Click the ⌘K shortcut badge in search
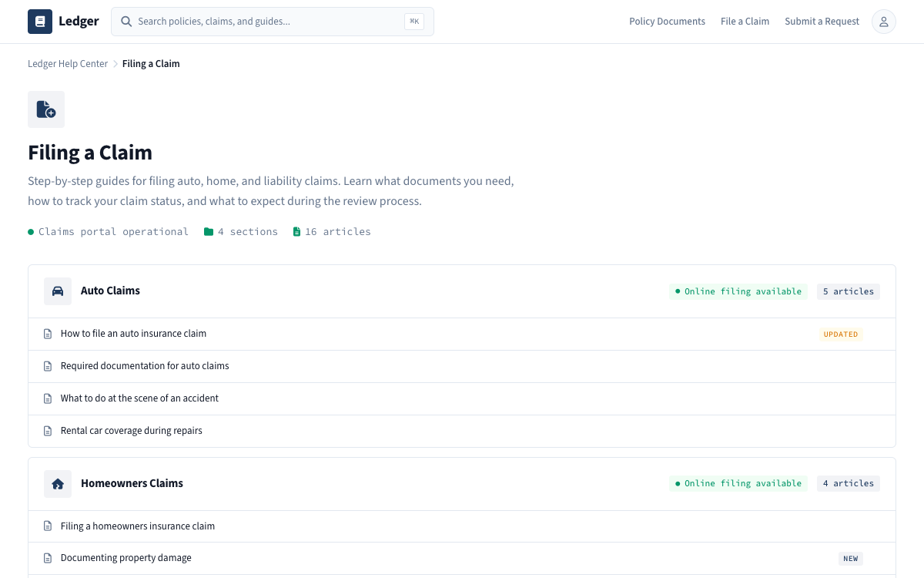This screenshot has width=924, height=578. coord(414,22)
